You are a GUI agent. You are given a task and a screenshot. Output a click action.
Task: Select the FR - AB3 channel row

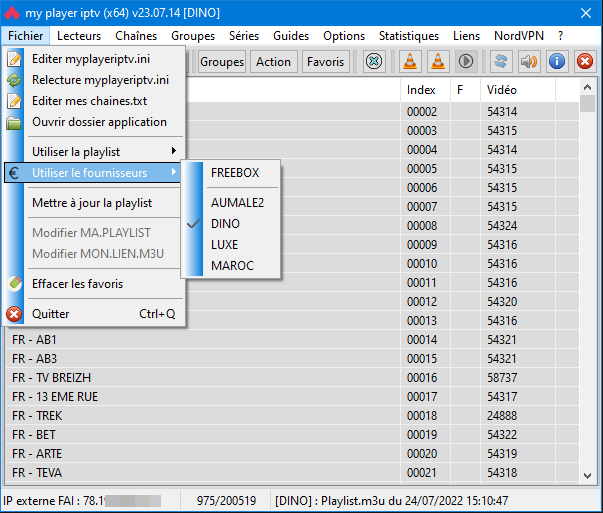pyautogui.click(x=292, y=359)
